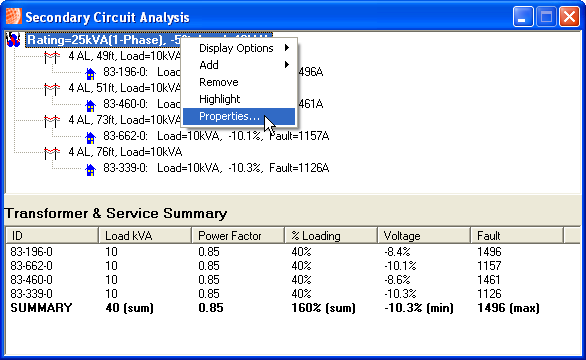The height and width of the screenshot is (360, 586).
Task: Select the 4 AL, 73ft conductor row
Action: (124, 120)
